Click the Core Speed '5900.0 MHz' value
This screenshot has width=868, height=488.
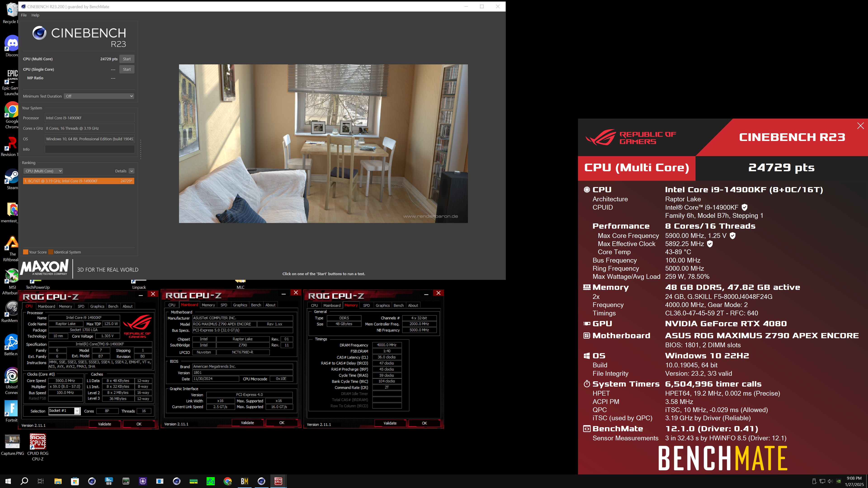click(x=65, y=380)
